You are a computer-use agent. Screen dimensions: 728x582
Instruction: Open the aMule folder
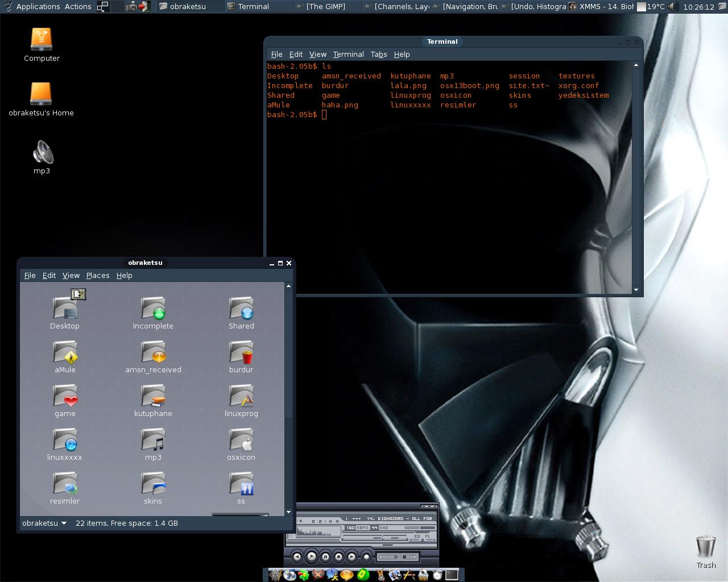(65, 356)
